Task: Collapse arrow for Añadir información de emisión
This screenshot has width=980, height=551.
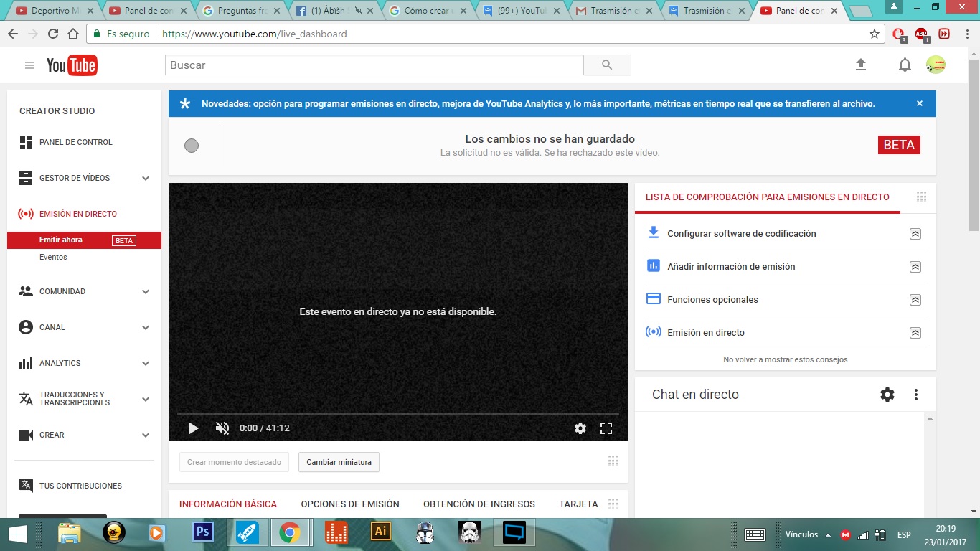Action: coord(915,267)
